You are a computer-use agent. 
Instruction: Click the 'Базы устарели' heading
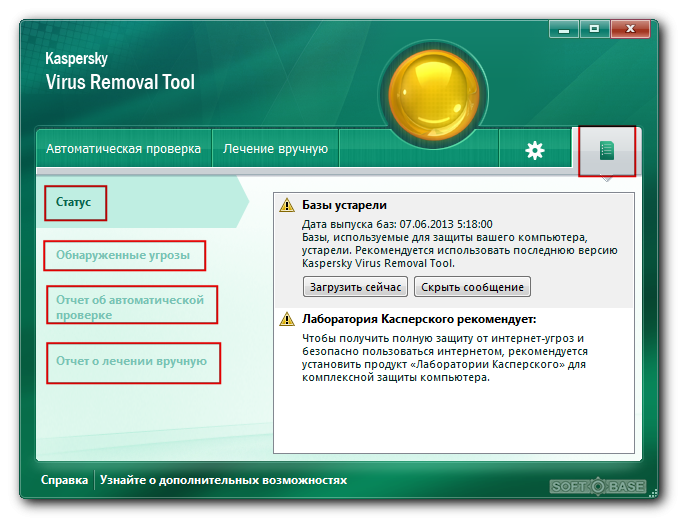click(344, 205)
